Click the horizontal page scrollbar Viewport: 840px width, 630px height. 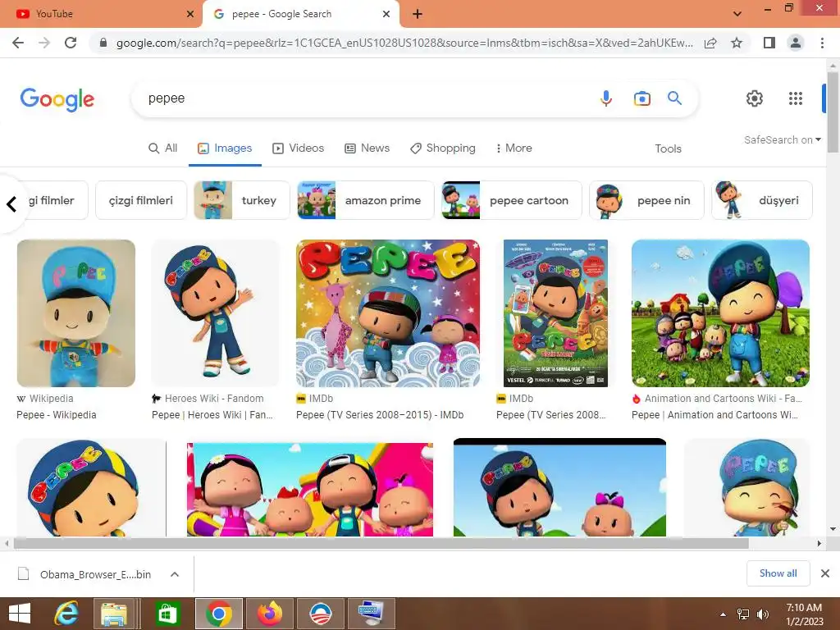(381, 543)
